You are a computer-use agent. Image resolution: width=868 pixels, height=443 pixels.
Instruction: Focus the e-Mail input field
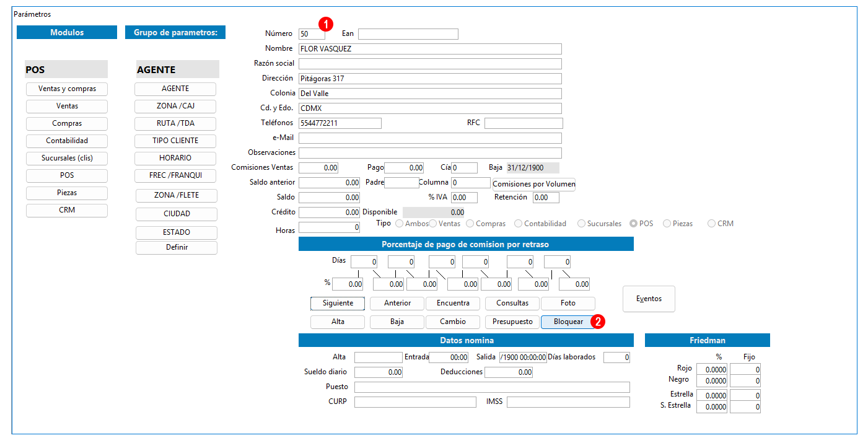click(430, 138)
